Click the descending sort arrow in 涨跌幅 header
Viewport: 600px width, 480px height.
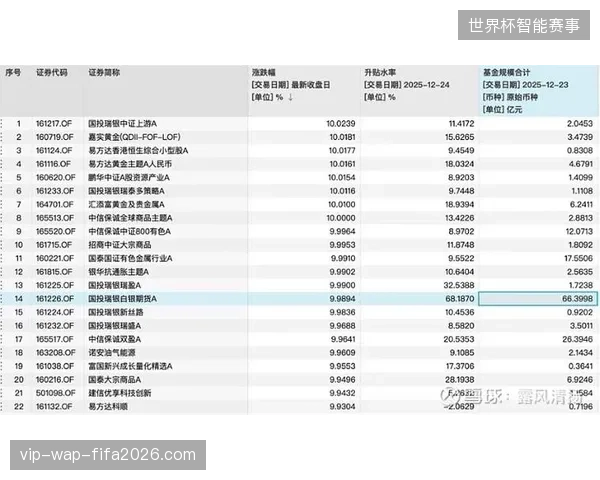tap(290, 97)
